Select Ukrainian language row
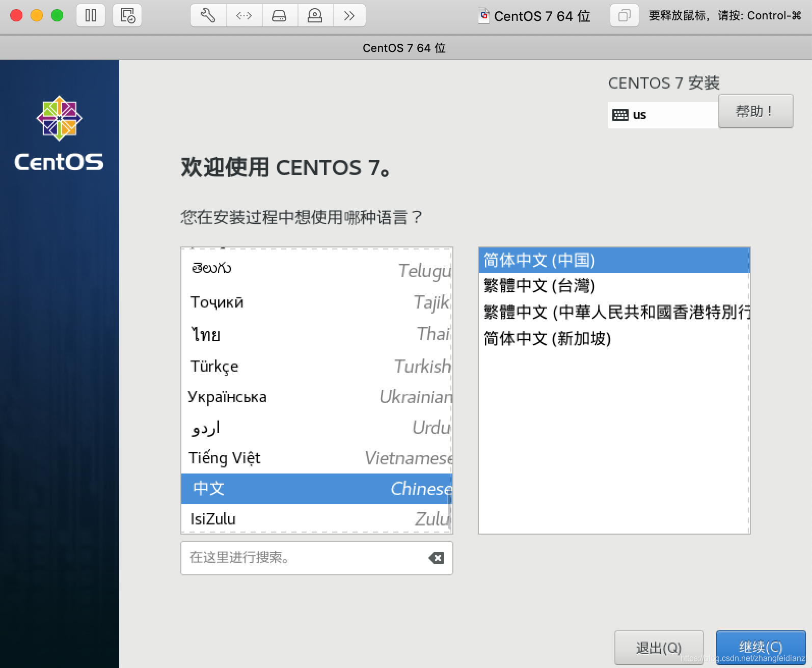Image resolution: width=812 pixels, height=668 pixels. (316, 397)
